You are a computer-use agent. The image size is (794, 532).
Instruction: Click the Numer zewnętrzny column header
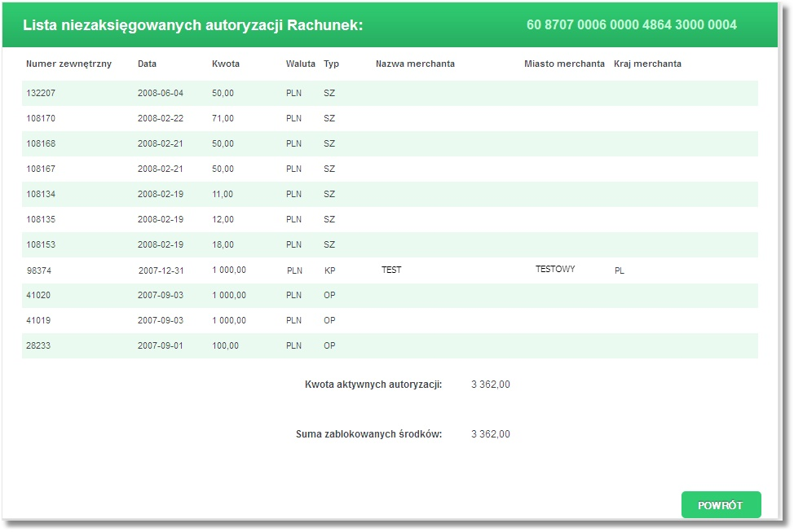pyautogui.click(x=68, y=64)
